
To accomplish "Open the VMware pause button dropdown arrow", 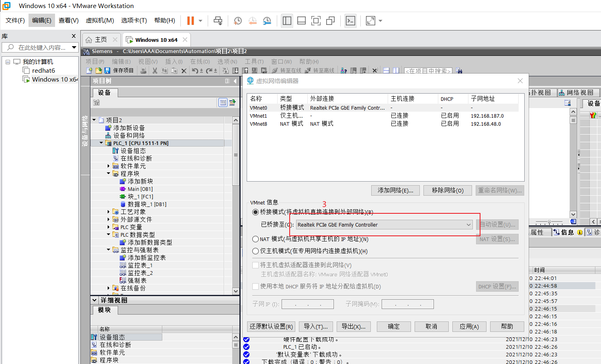I will (200, 20).
